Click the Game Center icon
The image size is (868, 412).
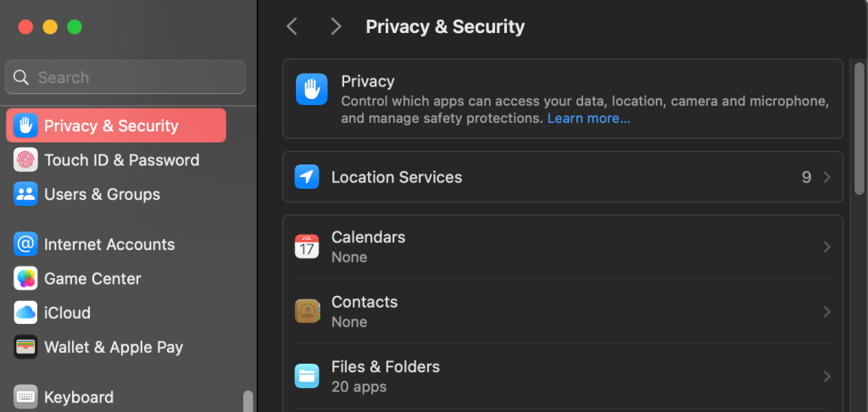[x=25, y=279]
